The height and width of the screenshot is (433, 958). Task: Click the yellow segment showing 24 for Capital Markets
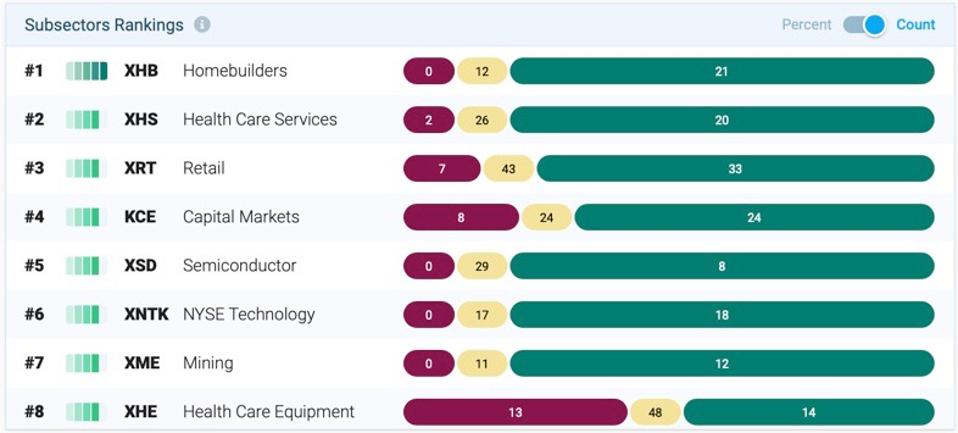(547, 217)
